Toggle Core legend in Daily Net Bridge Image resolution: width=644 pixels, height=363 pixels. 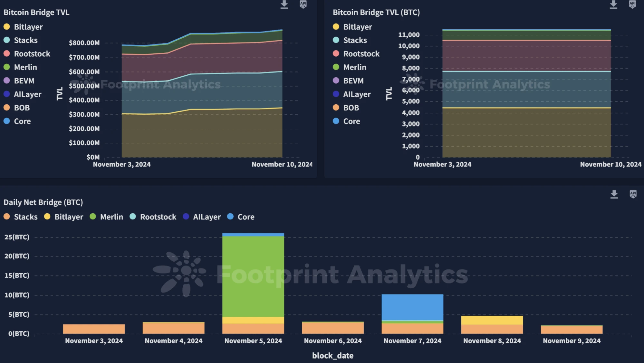(241, 217)
